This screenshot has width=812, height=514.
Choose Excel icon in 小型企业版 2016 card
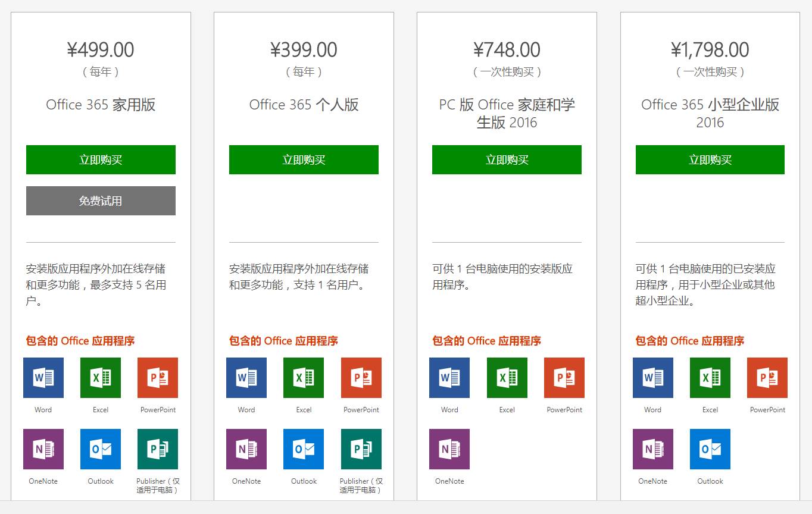coord(710,378)
